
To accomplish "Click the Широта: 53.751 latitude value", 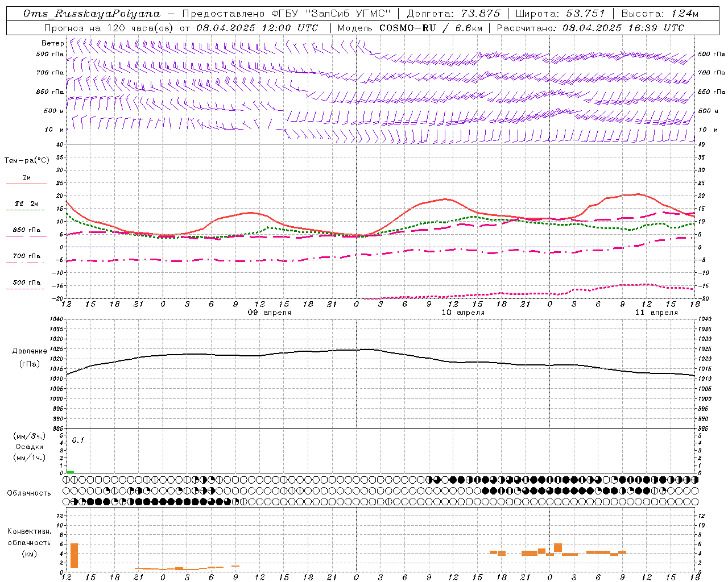I will point(561,14).
